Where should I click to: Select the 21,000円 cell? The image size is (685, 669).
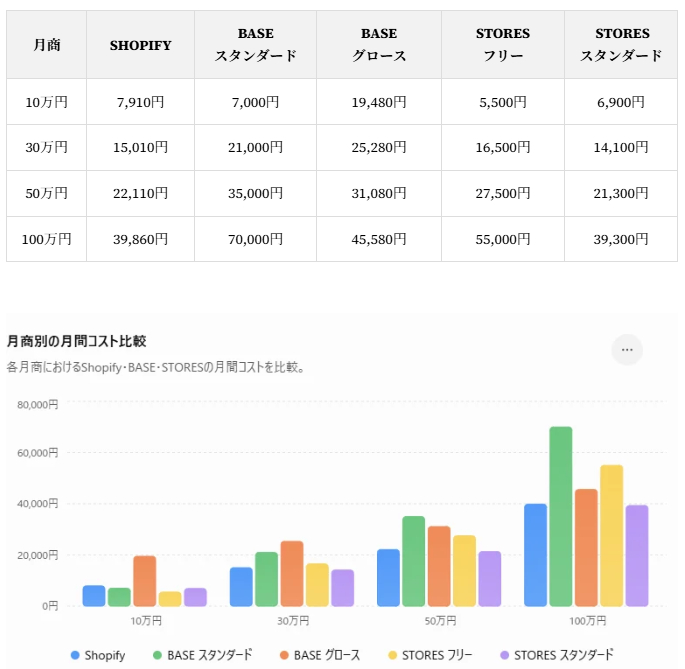click(x=255, y=147)
